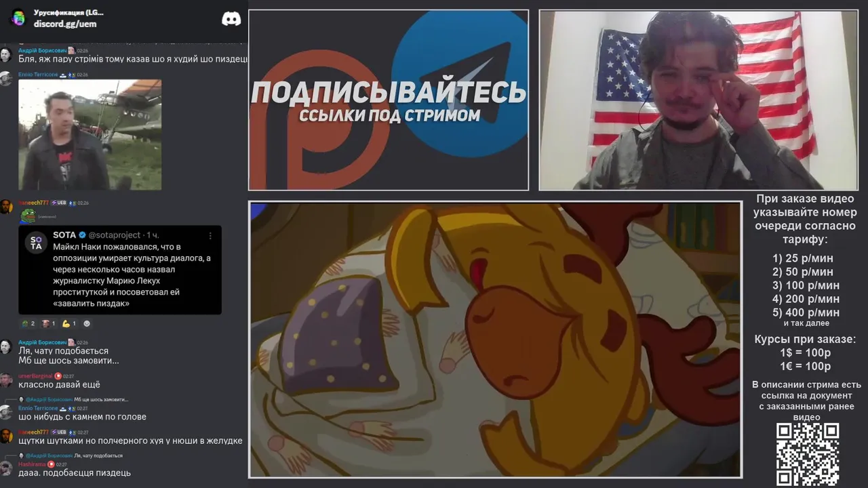Click the 'ССЫЛКИ ПОД СТРИМОМ' banner subtitle
The image size is (868, 488).
[x=389, y=116]
